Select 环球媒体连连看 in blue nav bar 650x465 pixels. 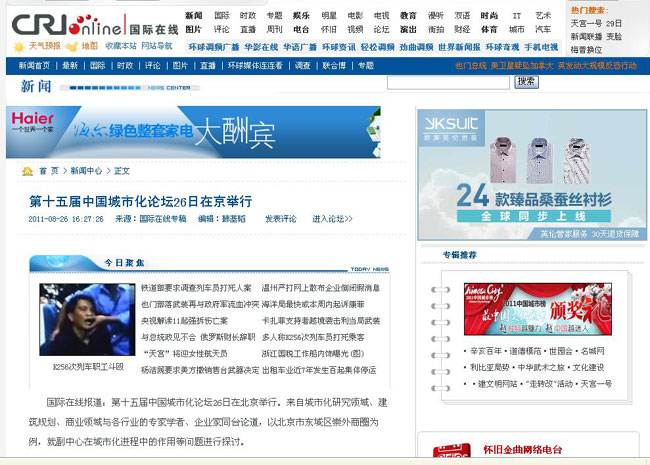tap(255, 65)
